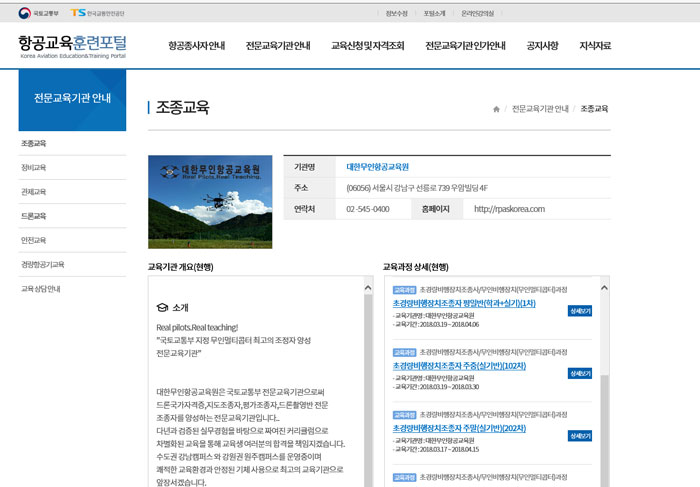Select 정비교육 in the left sidebar
700x487 pixels.
click(x=34, y=167)
